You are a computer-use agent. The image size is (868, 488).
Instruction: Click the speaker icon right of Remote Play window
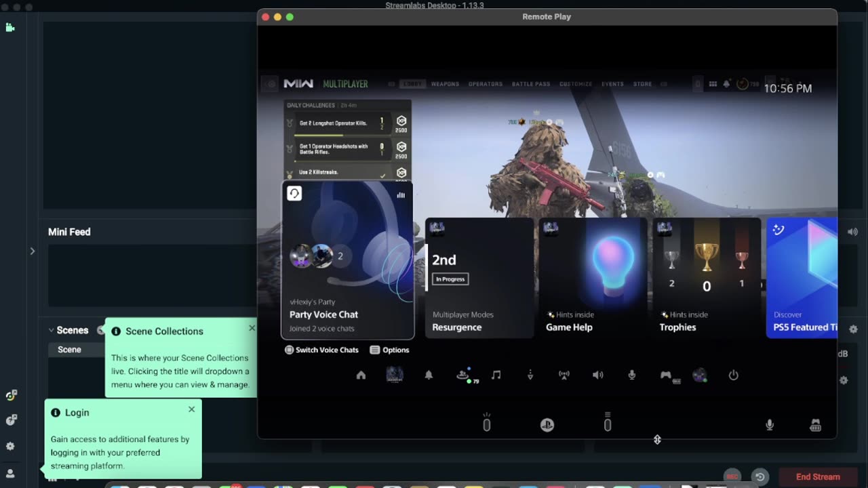point(852,232)
